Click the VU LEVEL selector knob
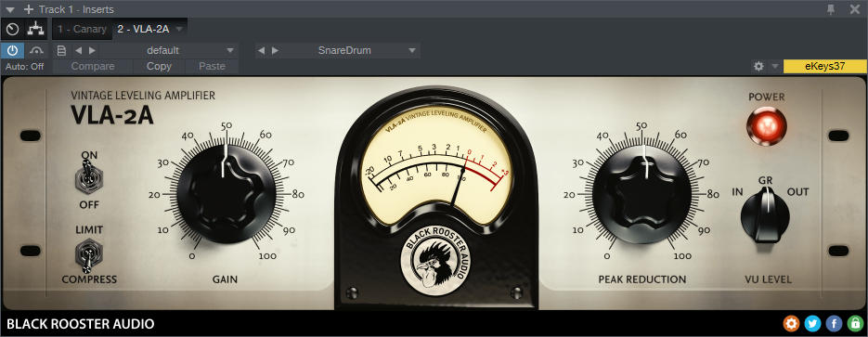 (764, 215)
